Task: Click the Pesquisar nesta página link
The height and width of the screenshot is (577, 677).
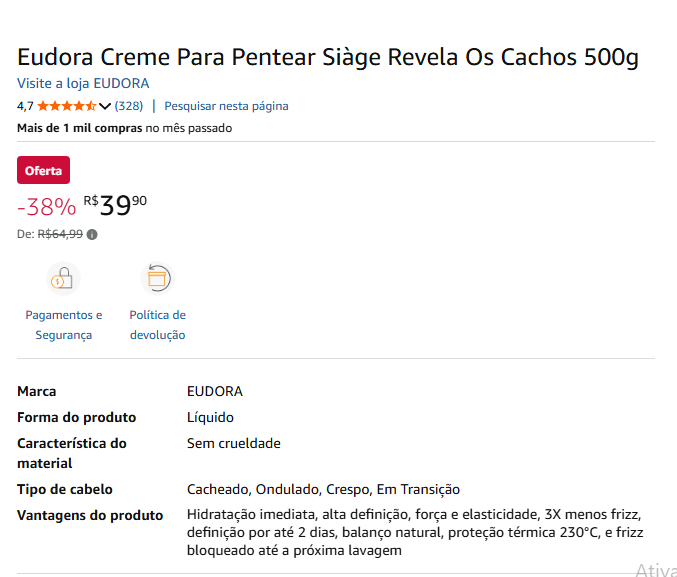Action: pos(226,106)
